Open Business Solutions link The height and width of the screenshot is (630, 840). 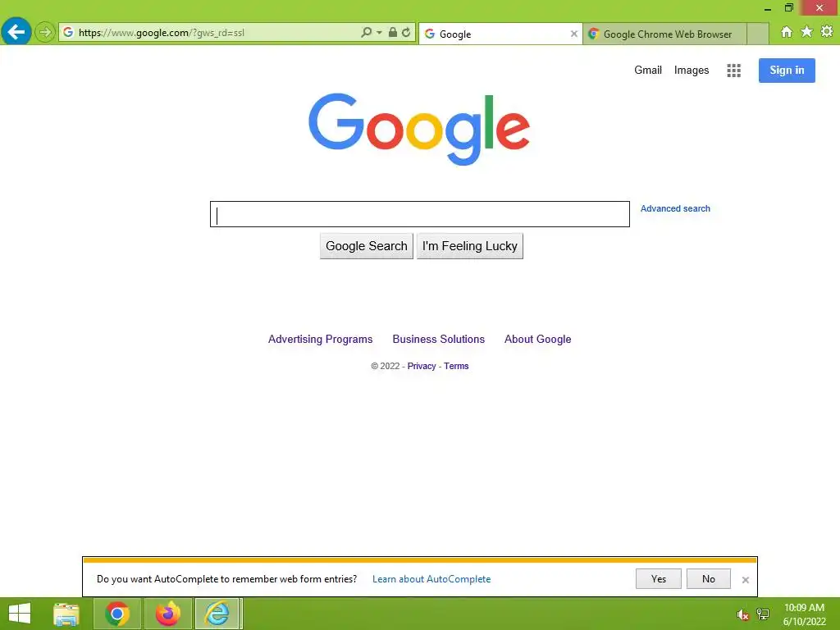coord(438,339)
